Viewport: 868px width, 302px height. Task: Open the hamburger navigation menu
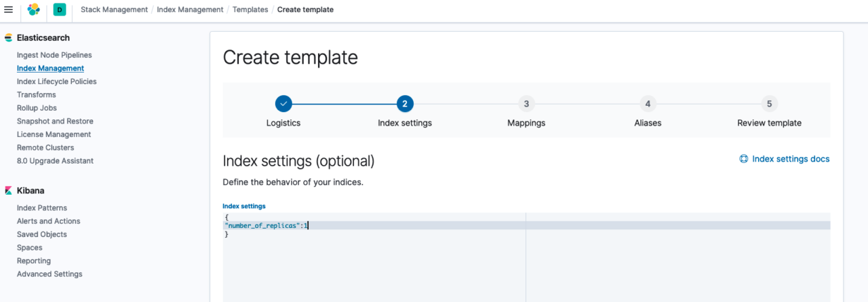click(8, 10)
